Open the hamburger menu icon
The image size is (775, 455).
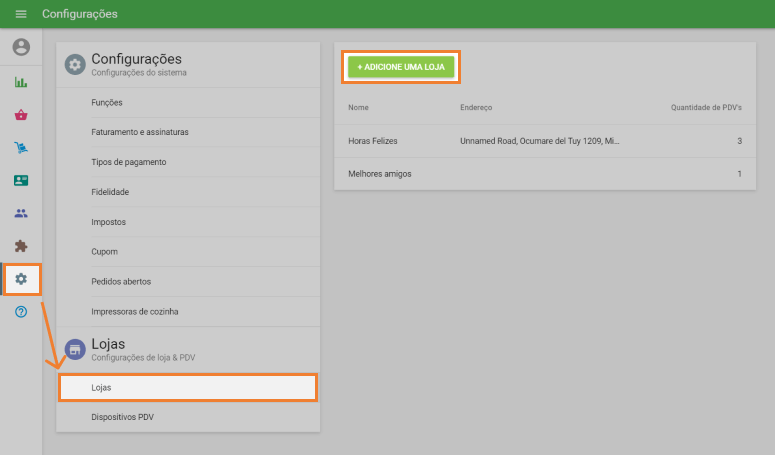click(21, 14)
